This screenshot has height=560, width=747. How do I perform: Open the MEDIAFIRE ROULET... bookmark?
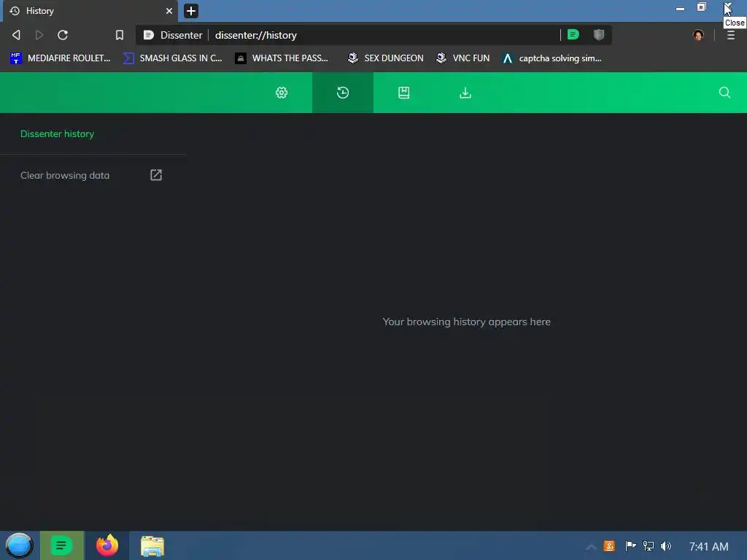61,58
